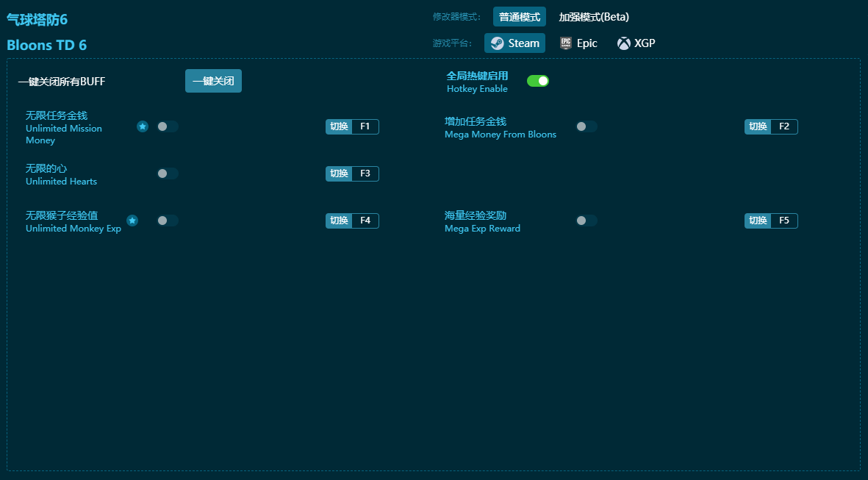
Task: Disable the global Hotkey Enable toggle
Action: tap(538, 81)
